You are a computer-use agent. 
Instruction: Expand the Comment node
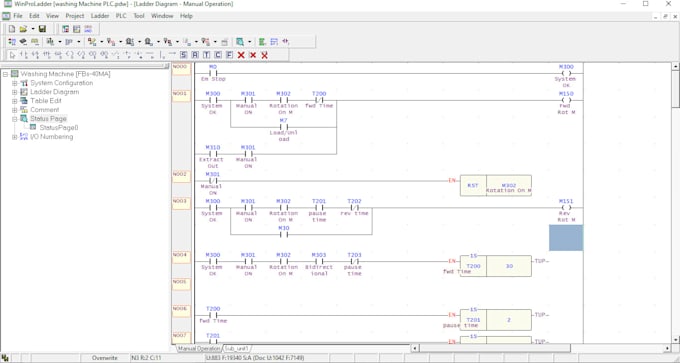(15, 110)
